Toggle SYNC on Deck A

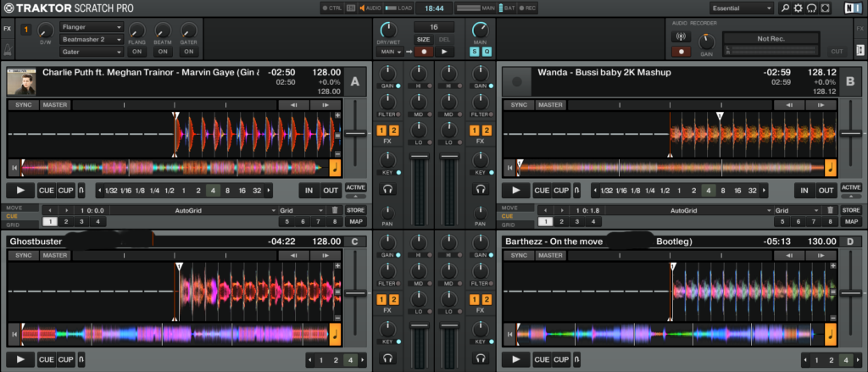(23, 105)
